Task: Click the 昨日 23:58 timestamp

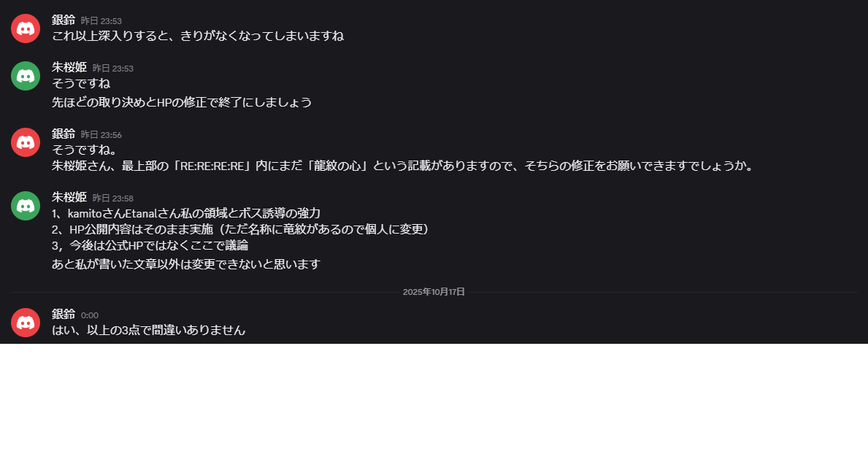Action: pyautogui.click(x=113, y=198)
